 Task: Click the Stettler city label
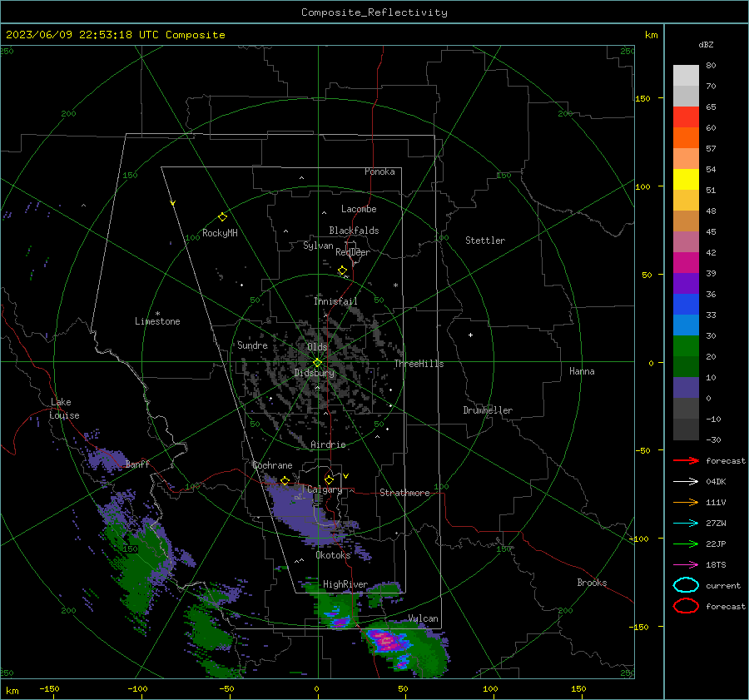[485, 241]
